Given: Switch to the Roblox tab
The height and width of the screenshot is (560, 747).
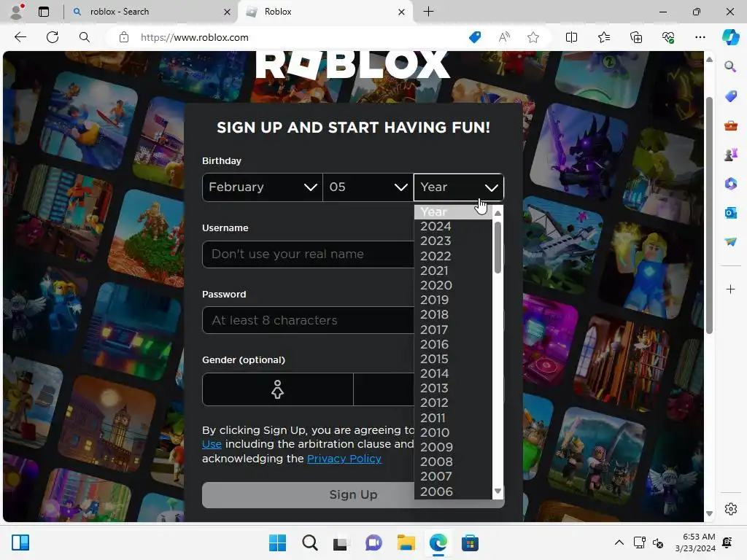Looking at the screenshot, I should coord(325,12).
